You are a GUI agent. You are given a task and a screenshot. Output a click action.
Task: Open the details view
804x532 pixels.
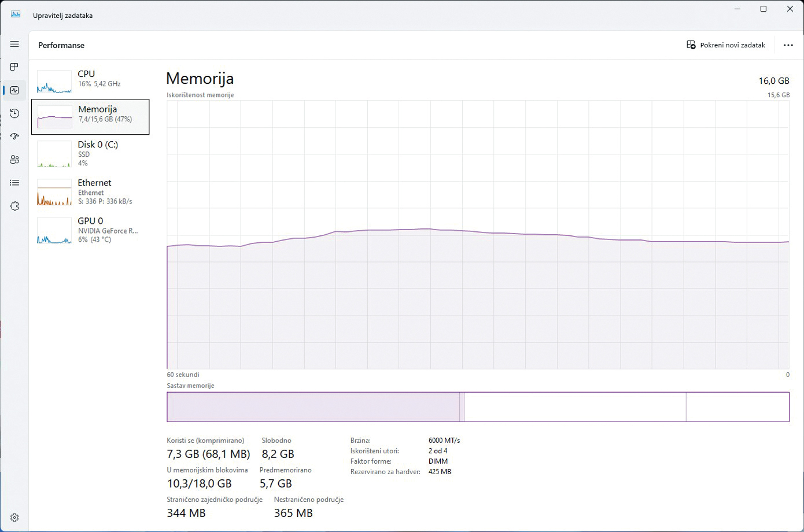click(x=14, y=183)
